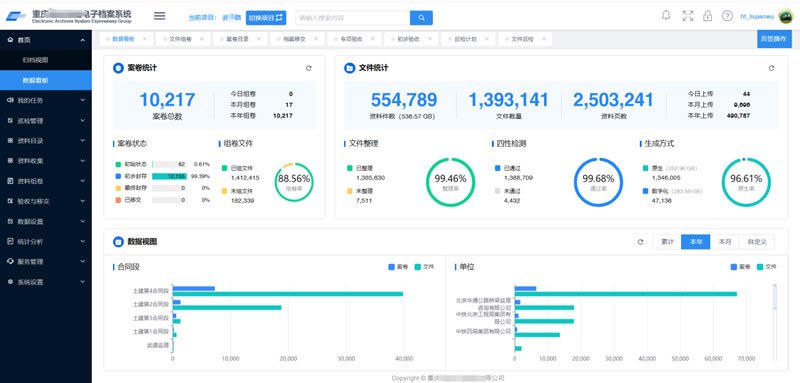Refresh the 文件统计 card
The height and width of the screenshot is (383, 800).
[x=771, y=68]
